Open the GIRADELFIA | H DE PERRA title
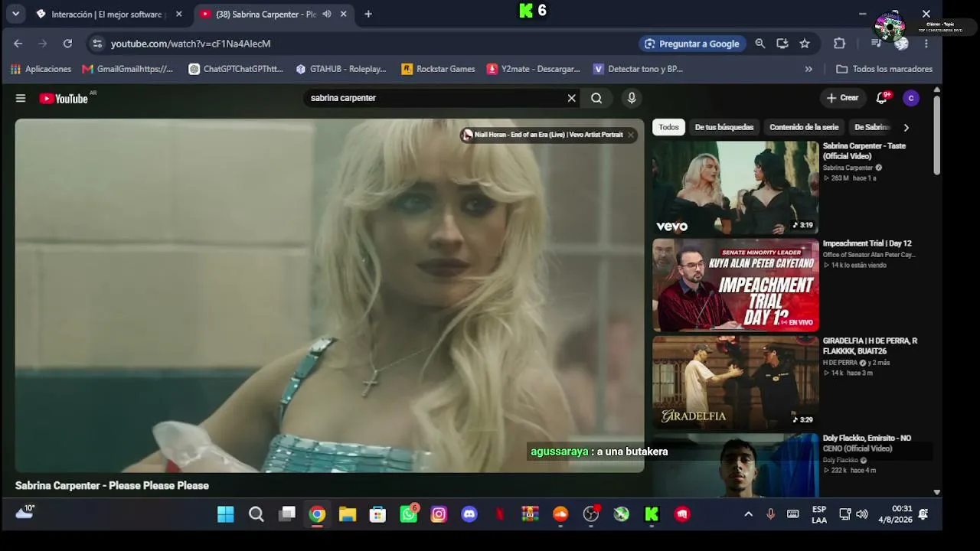The image size is (980, 551). click(x=871, y=346)
